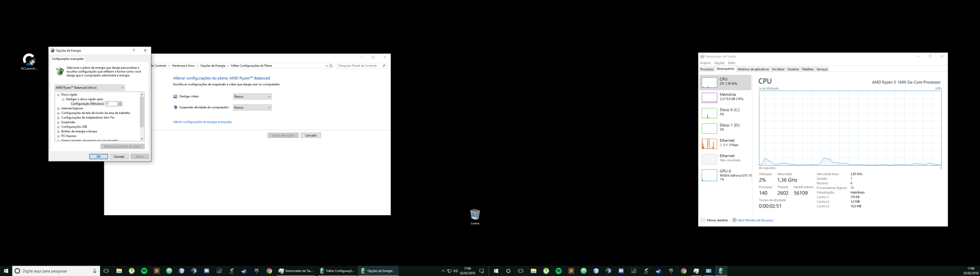Switch to Histórico de aplicativos tab
Screen dimensions: 980x276
point(753,69)
